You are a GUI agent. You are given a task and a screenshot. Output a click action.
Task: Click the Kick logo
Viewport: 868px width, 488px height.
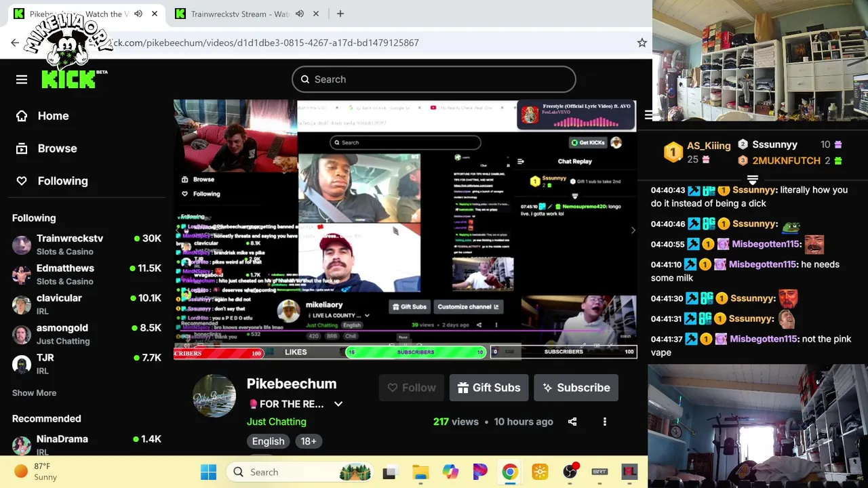[68, 79]
